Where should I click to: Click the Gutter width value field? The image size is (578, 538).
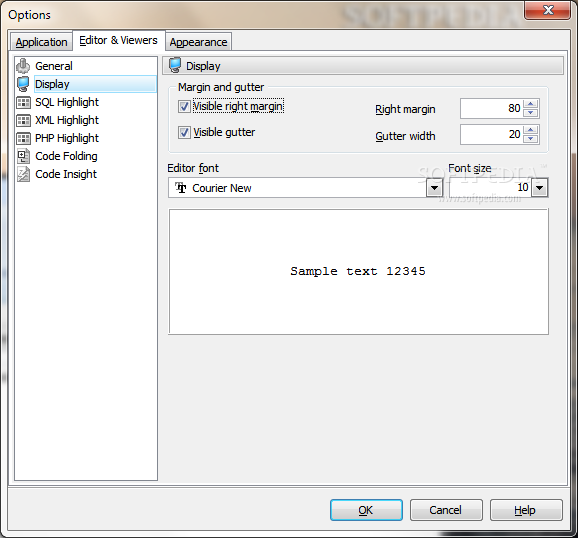click(x=491, y=135)
